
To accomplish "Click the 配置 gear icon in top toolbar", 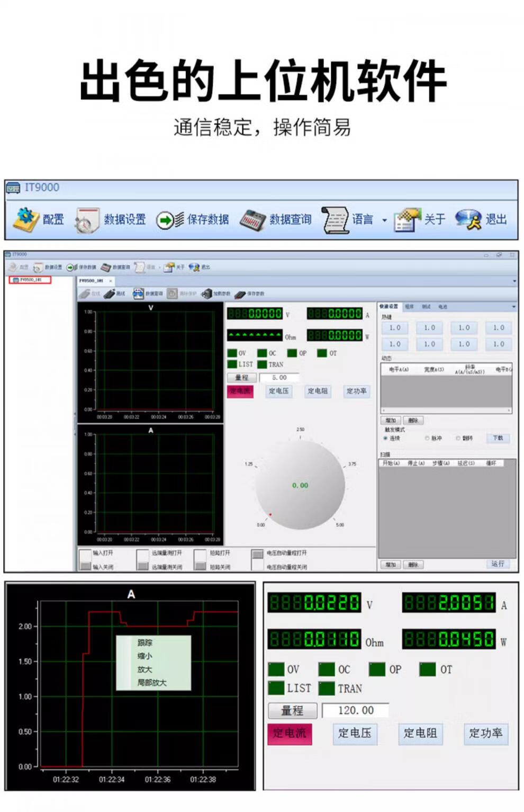I will (x=26, y=219).
